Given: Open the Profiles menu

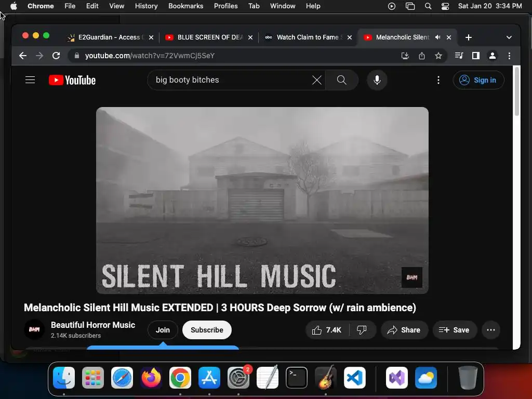Looking at the screenshot, I should click(x=225, y=6).
